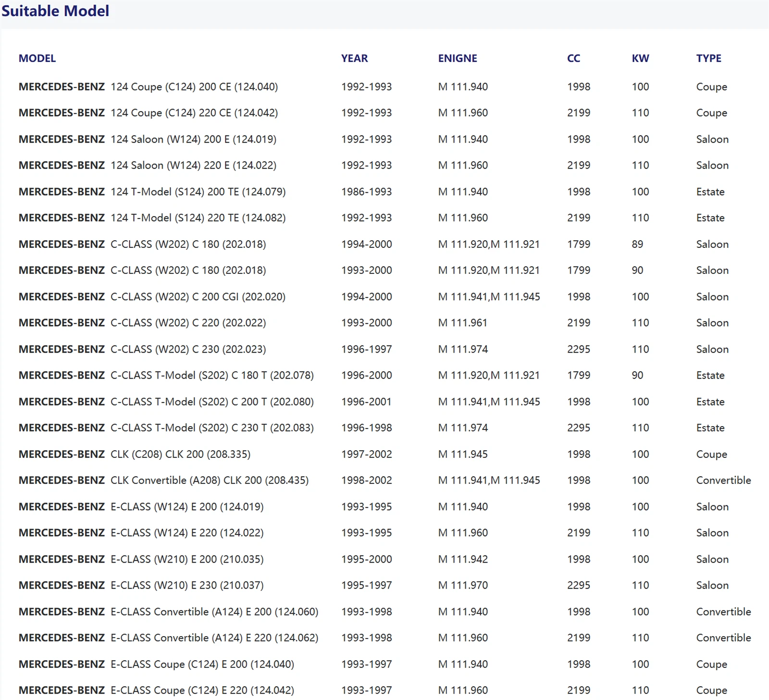The height and width of the screenshot is (700, 769).
Task: Click E-CLASS Coupe (C124) E 220 (124.042)
Action: point(202,690)
